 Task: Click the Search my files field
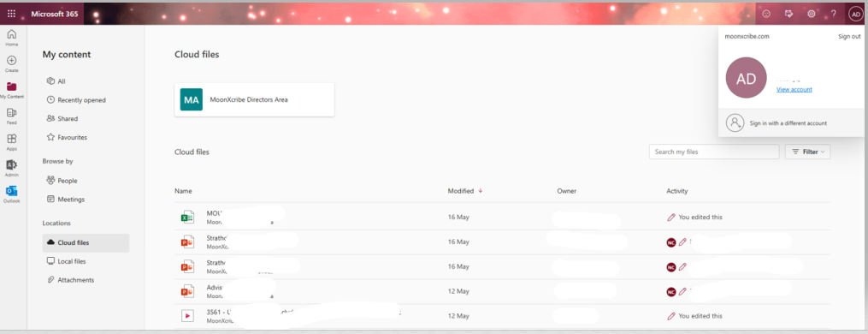[714, 152]
